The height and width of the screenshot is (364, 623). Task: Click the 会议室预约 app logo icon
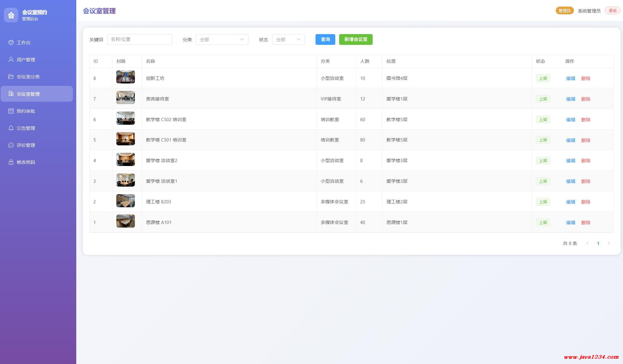[11, 15]
